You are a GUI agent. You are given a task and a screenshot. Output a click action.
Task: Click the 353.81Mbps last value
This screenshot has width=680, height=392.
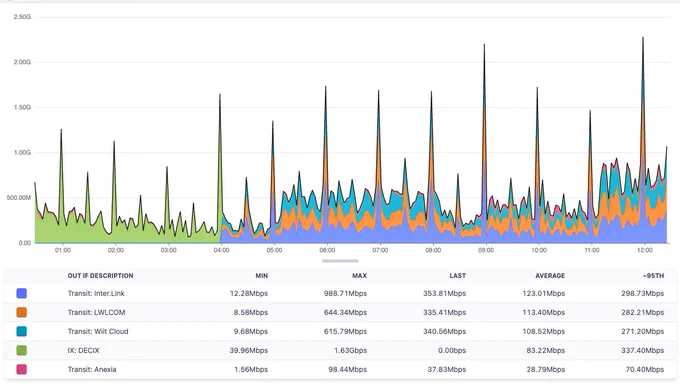(445, 294)
